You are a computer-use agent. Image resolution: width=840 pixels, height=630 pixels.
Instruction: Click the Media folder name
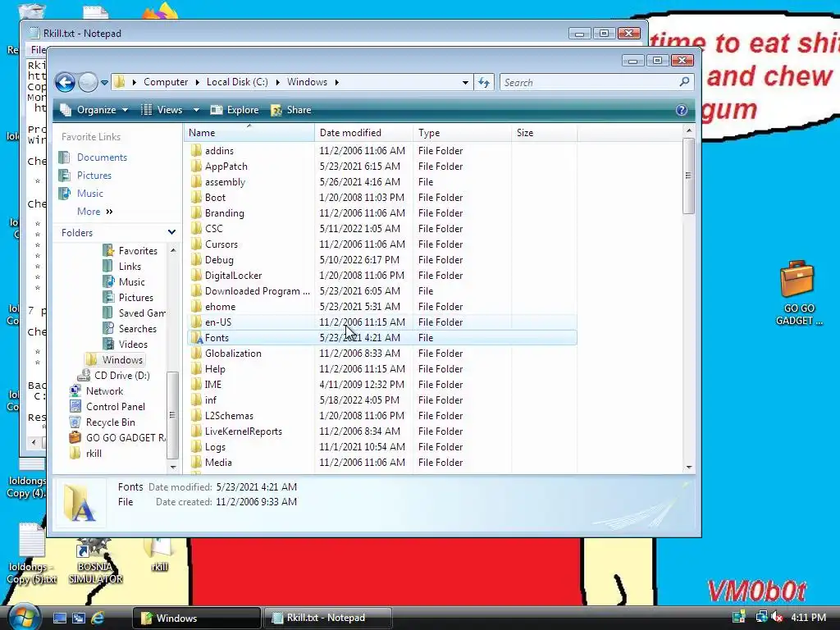[218, 463]
